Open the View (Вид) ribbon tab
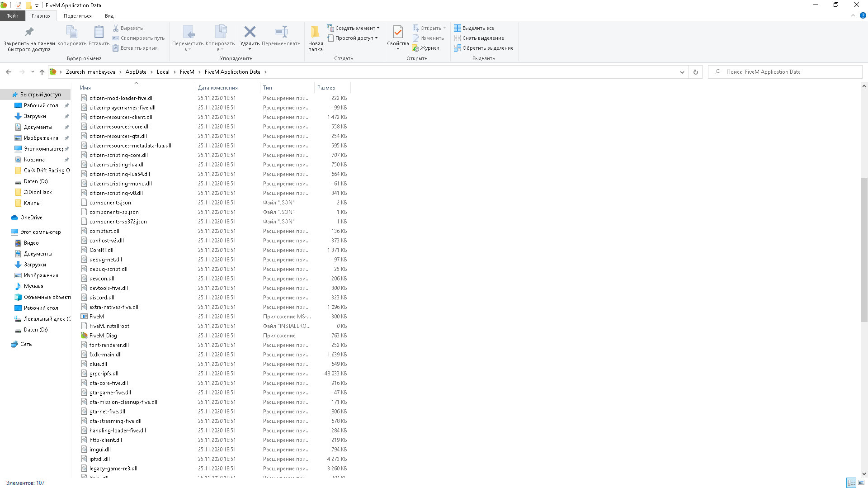 109,16
